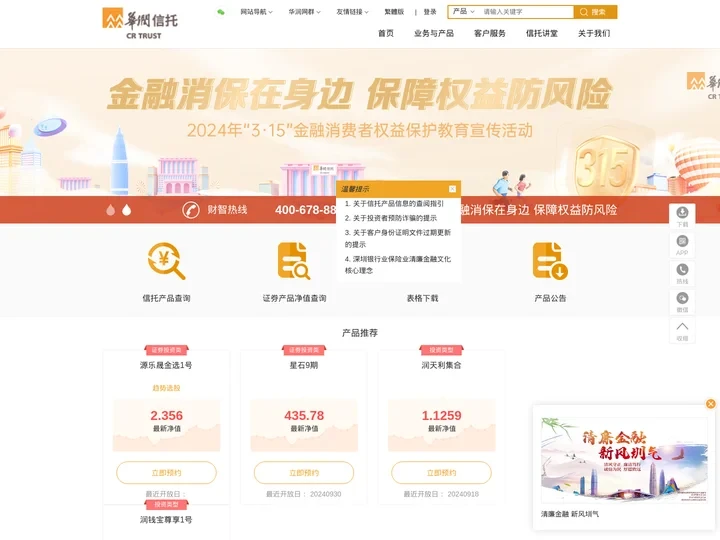720x540 pixels.
Task: Open 关于我们 menu
Action: coord(594,33)
